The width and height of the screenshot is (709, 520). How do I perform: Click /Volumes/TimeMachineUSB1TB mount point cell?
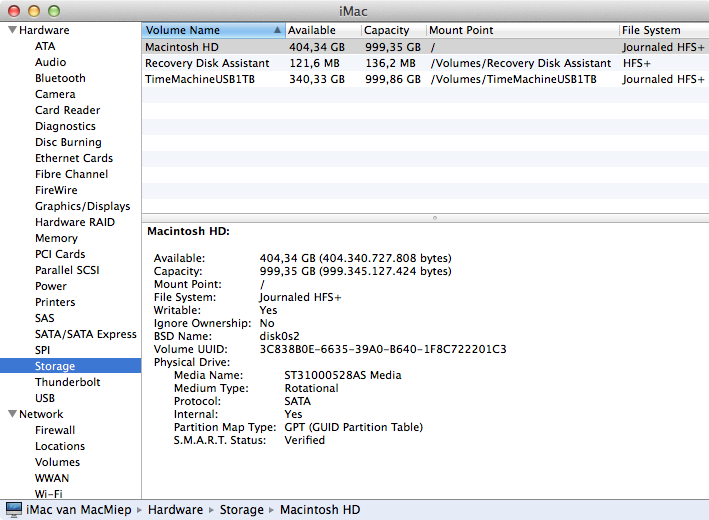513,79
